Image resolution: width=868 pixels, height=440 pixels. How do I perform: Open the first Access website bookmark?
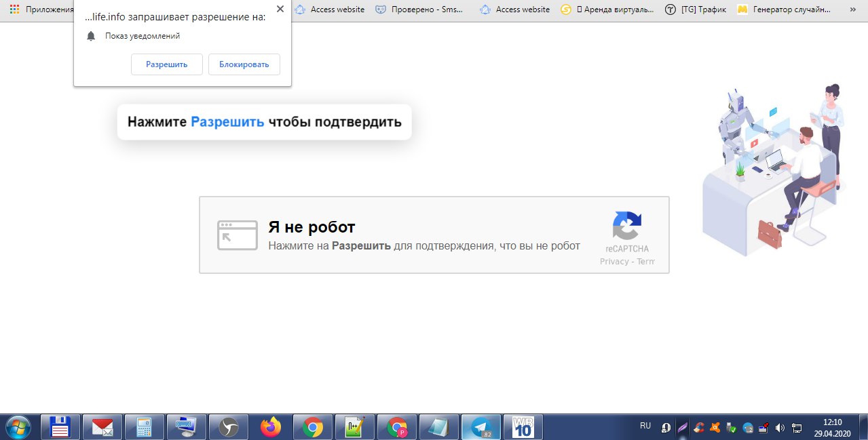(x=329, y=9)
